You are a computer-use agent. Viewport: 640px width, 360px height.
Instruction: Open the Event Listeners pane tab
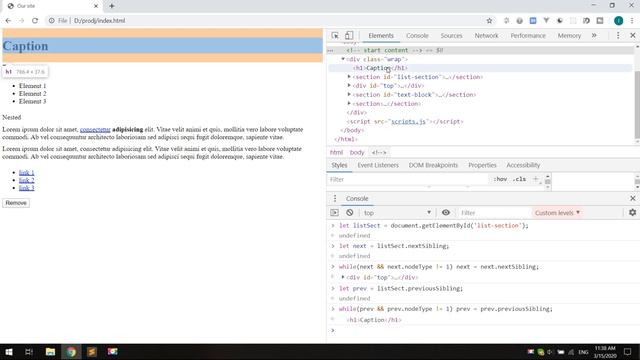click(378, 165)
